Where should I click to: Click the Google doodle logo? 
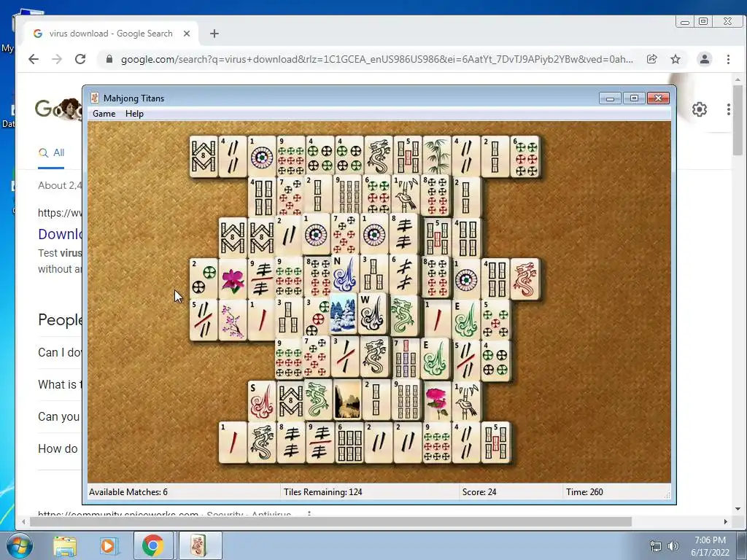point(58,109)
